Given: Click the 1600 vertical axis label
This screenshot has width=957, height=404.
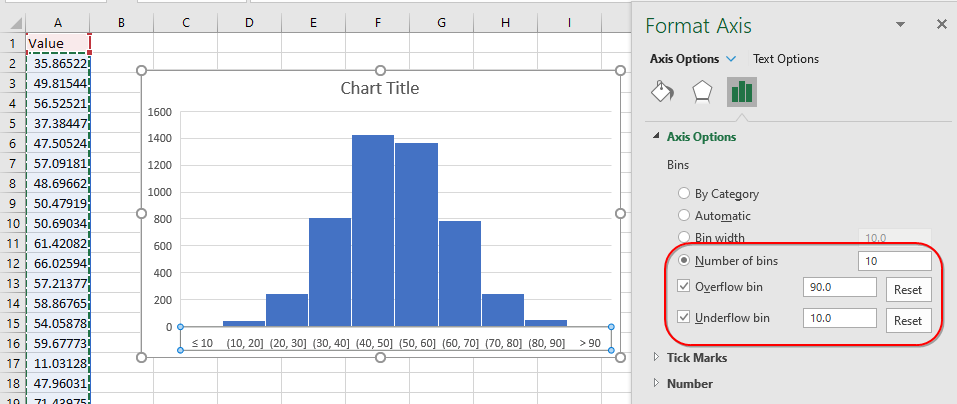Looking at the screenshot, I should point(159,112).
